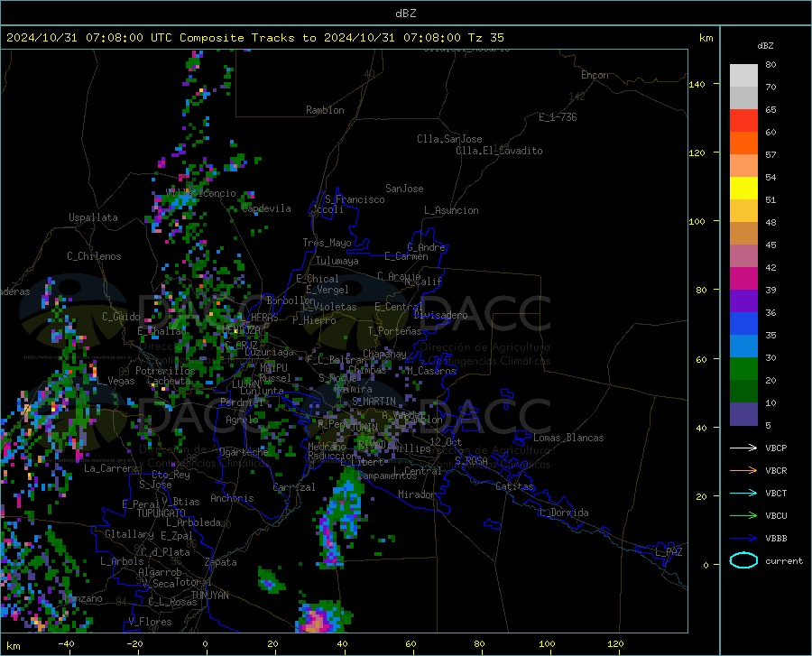Click the L_Vegas map label

click(115, 381)
